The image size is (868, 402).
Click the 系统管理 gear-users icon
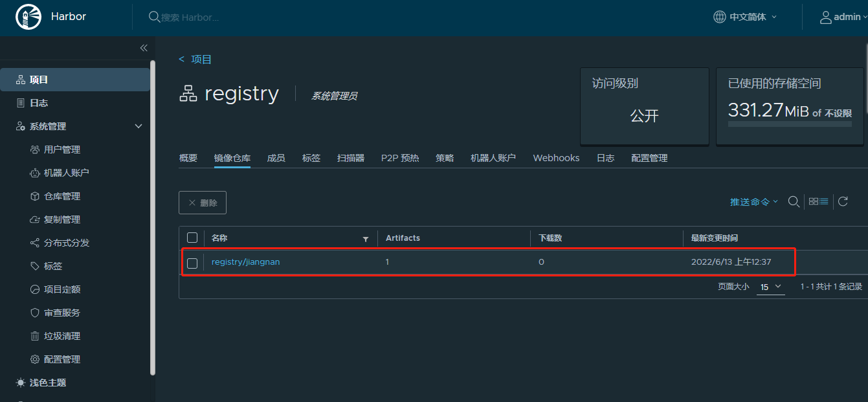coord(20,126)
